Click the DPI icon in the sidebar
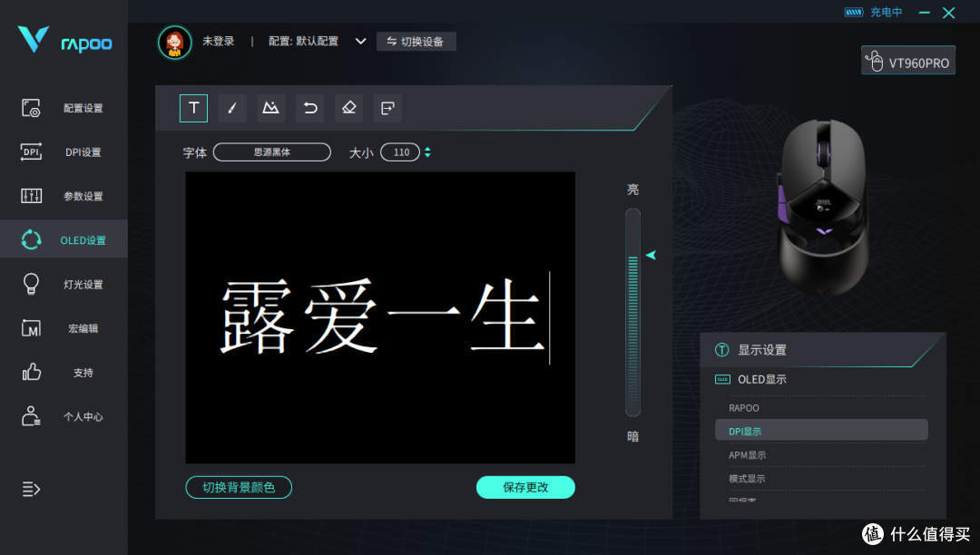The width and height of the screenshot is (980, 555). 31,151
